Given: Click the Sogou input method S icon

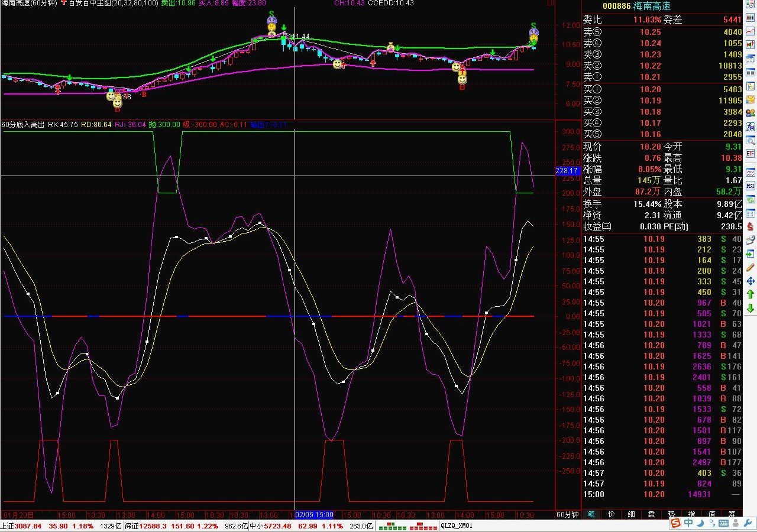Looking at the screenshot, I should click(x=675, y=523).
